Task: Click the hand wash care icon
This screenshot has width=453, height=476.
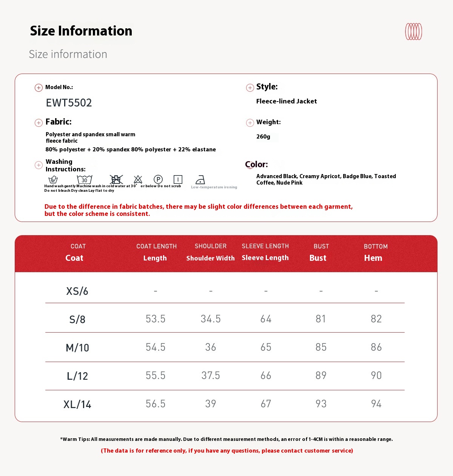Action: [53, 179]
